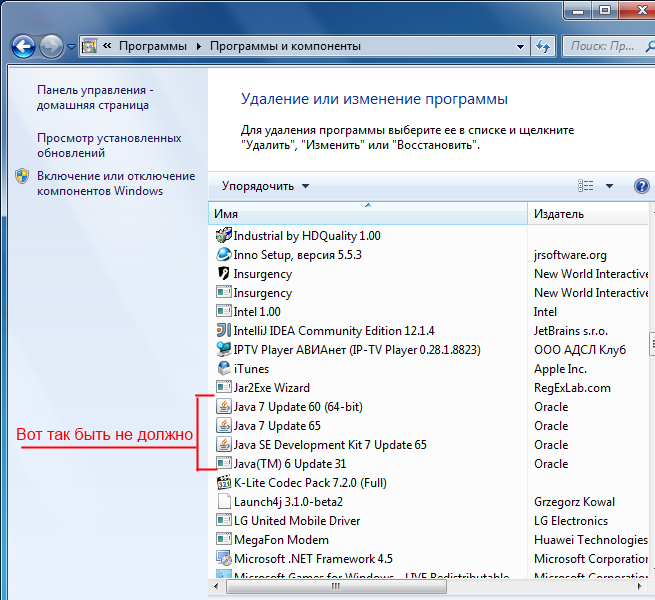The width and height of the screenshot is (655, 600).
Task: Select Launch4j 3.1.0-beta2 text
Action: click(288, 502)
